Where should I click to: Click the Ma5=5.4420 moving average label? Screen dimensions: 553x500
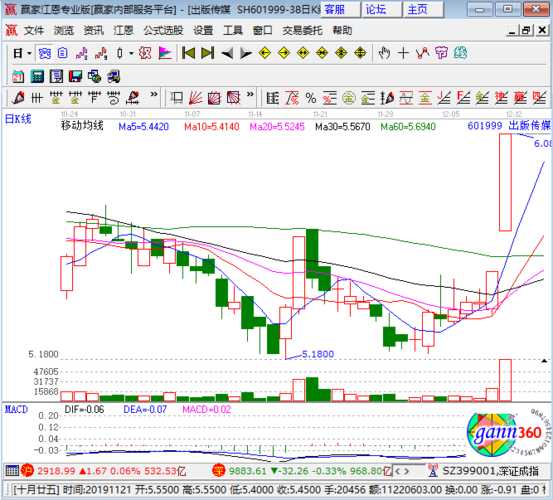tap(144, 127)
